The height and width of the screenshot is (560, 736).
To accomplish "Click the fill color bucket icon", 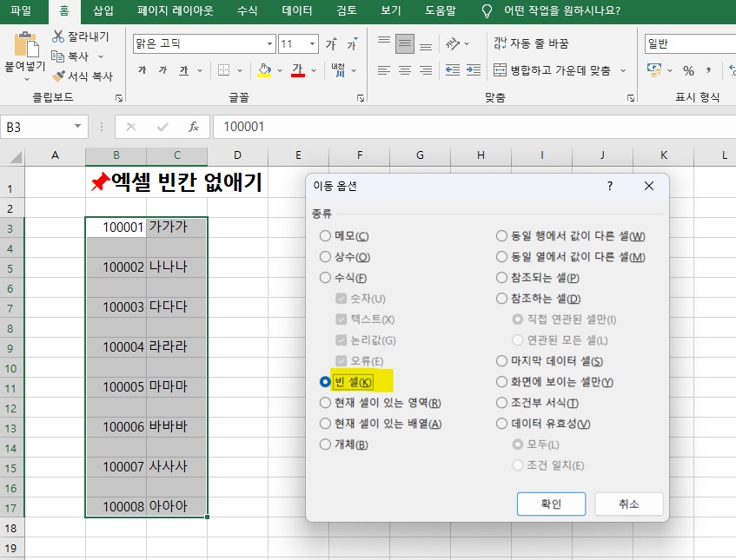I will pyautogui.click(x=265, y=70).
